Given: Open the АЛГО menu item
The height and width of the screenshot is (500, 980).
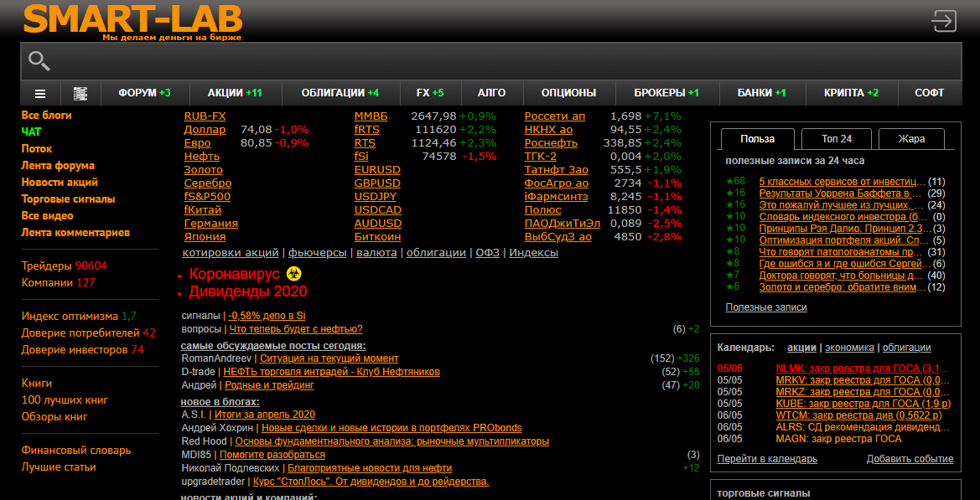Looking at the screenshot, I should pos(491,93).
